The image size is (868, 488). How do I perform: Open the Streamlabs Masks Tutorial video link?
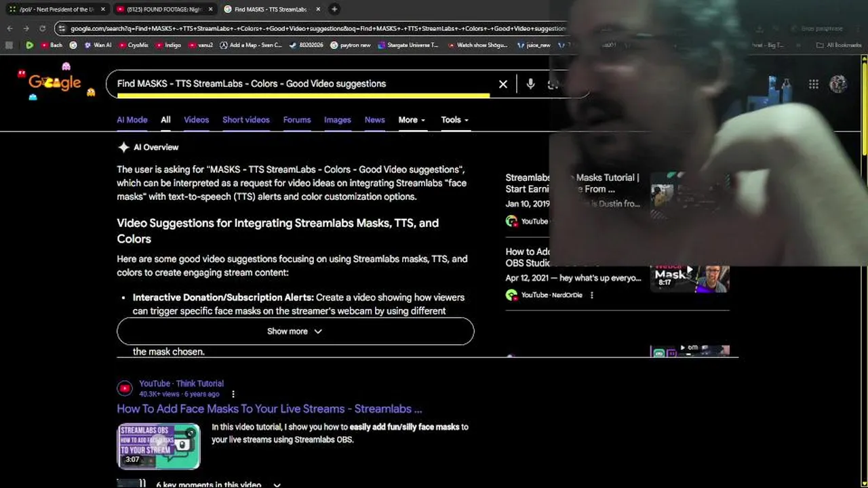572,183
